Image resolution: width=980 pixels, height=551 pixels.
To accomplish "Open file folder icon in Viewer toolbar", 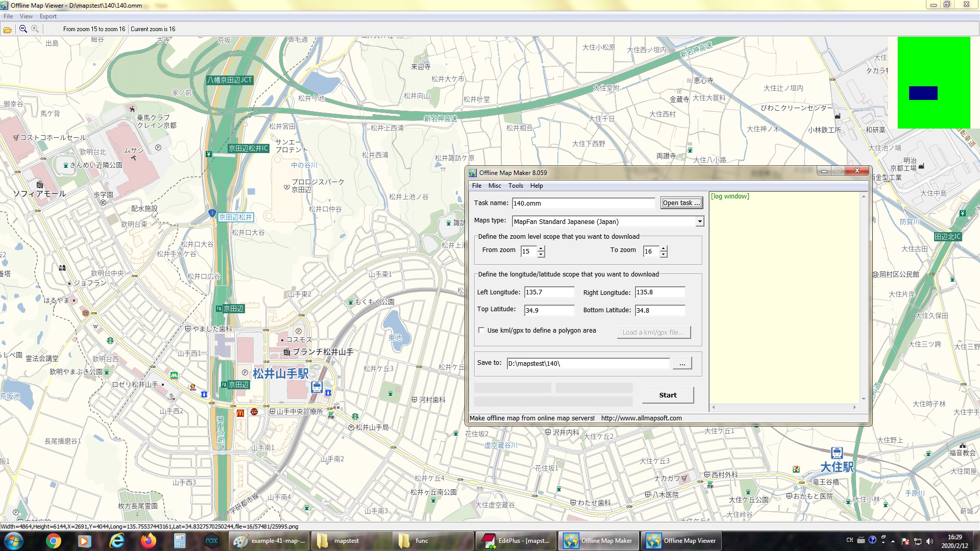I will [8, 30].
